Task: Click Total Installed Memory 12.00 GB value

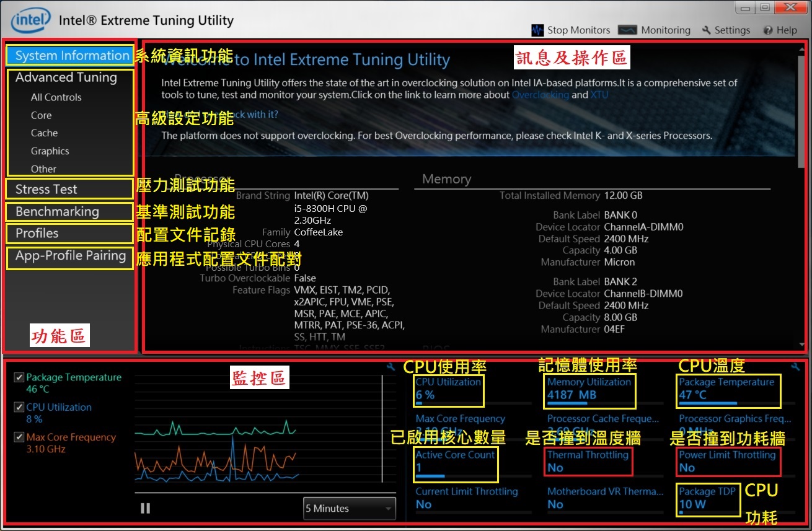Action: 623,196
